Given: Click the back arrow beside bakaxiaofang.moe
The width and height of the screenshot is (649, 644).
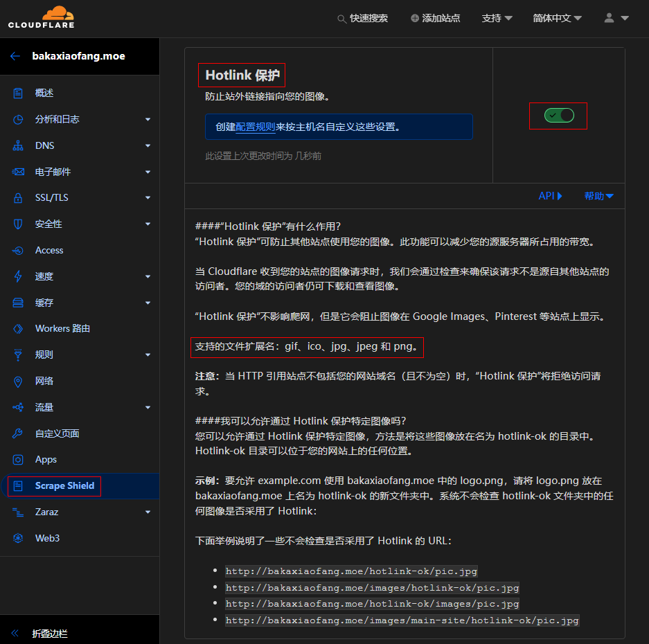Looking at the screenshot, I should 15,56.
